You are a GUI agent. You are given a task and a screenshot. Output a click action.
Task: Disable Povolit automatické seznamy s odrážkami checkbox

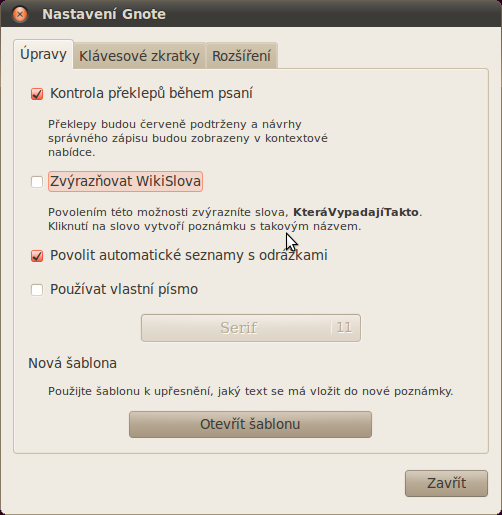37,256
